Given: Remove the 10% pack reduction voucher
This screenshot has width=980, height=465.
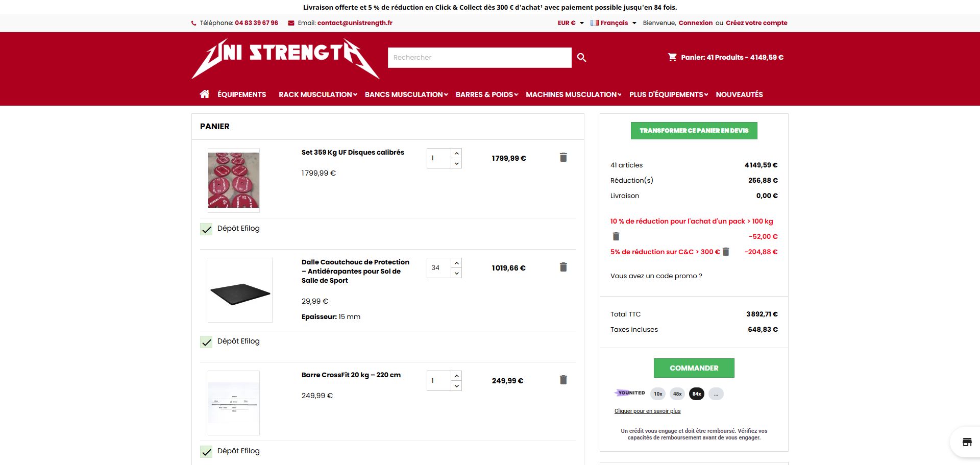Looking at the screenshot, I should (616, 236).
